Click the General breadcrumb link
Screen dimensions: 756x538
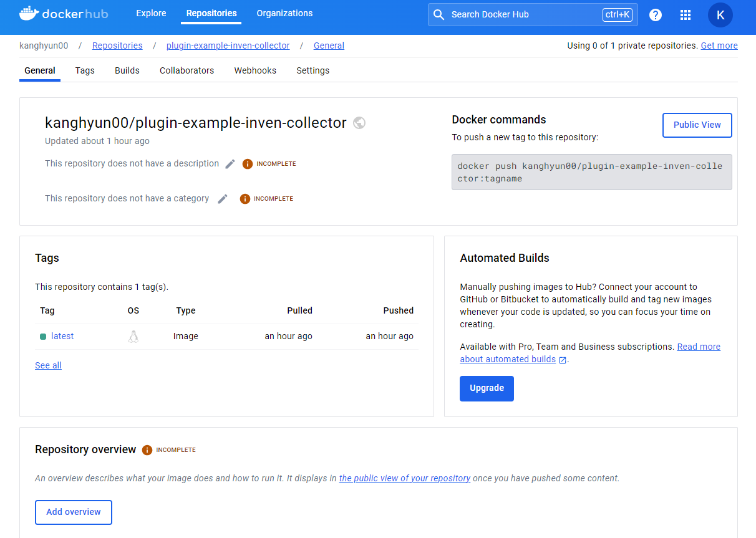(x=329, y=46)
